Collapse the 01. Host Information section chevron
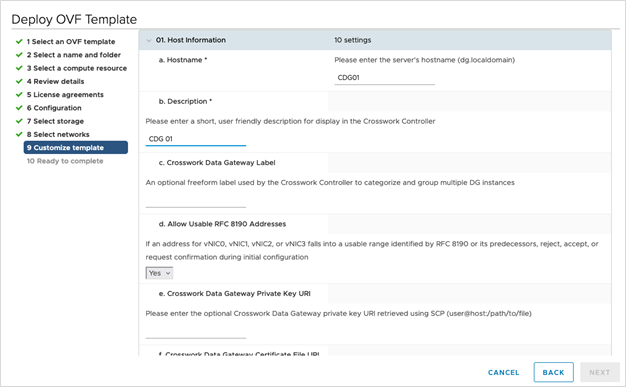Viewport: 626px width, 387px height. coord(149,40)
